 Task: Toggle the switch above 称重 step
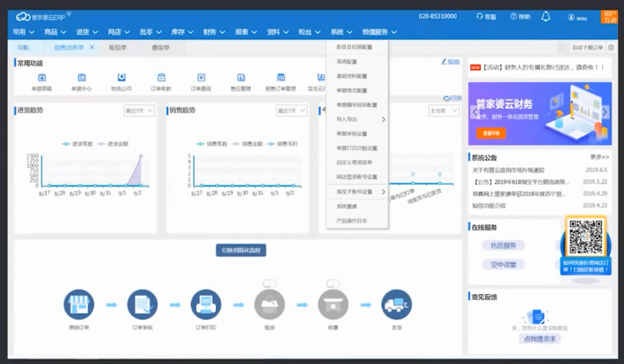(x=333, y=284)
